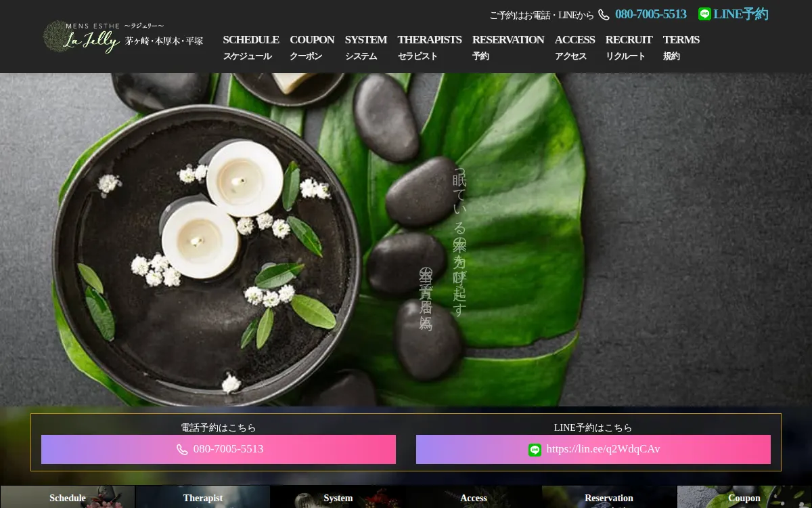View the THERAPISTS page
Image resolution: width=812 pixels, height=508 pixels.
[429, 47]
